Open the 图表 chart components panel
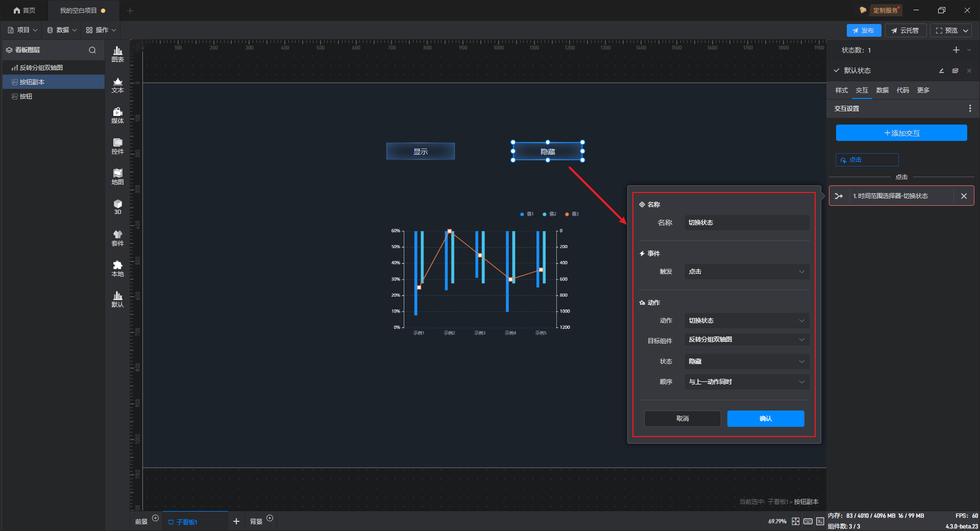 pos(117,54)
